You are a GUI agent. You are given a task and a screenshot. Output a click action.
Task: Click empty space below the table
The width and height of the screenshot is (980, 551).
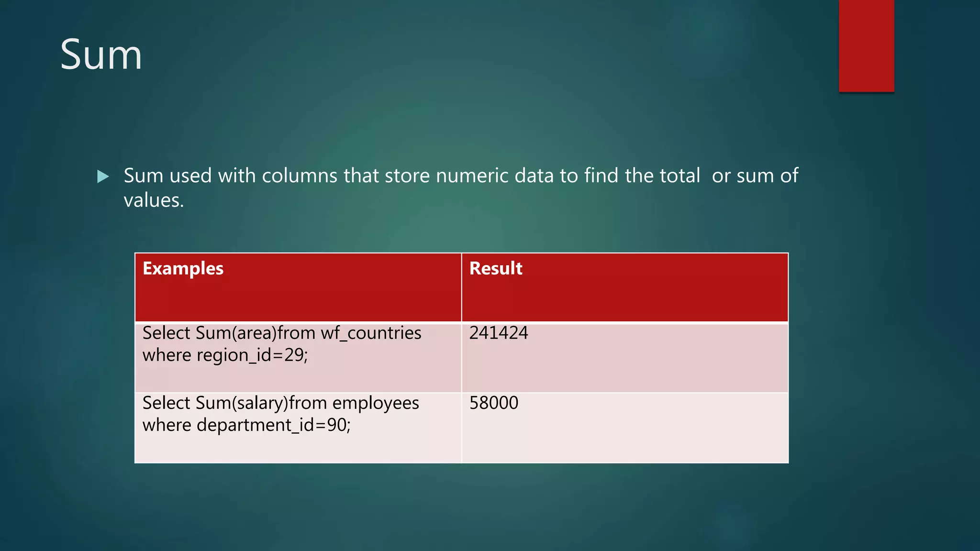[461, 507]
